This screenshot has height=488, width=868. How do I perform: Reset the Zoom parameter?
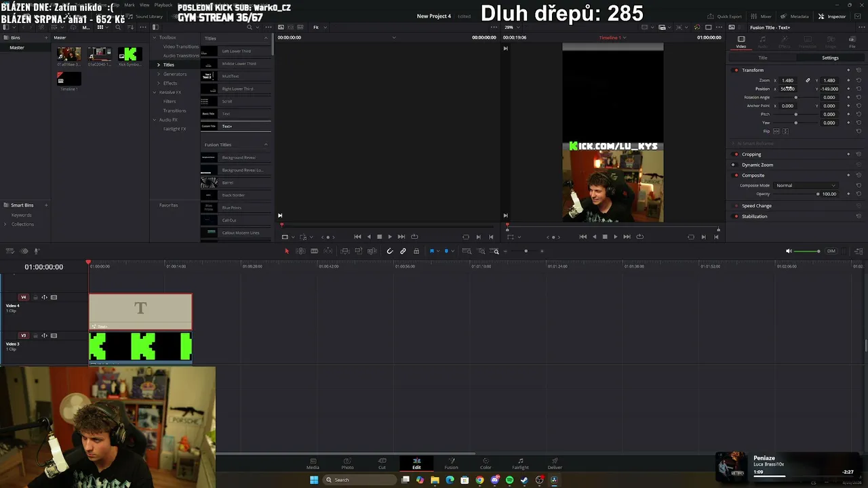(x=859, y=80)
